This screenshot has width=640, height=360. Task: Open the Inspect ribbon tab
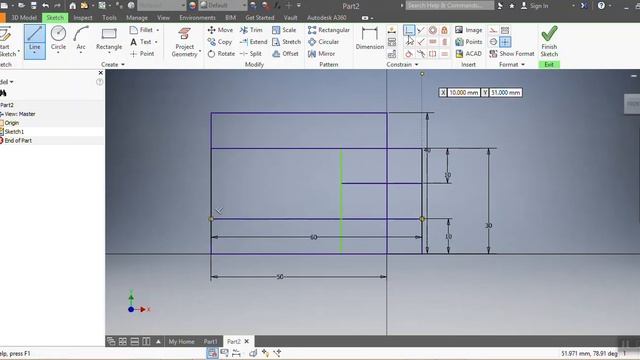pyautogui.click(x=83, y=18)
